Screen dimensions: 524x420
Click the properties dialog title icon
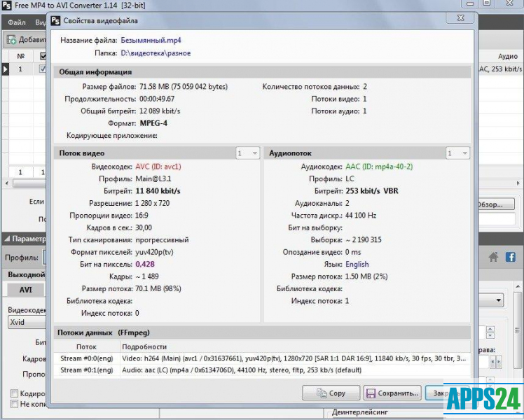55,21
